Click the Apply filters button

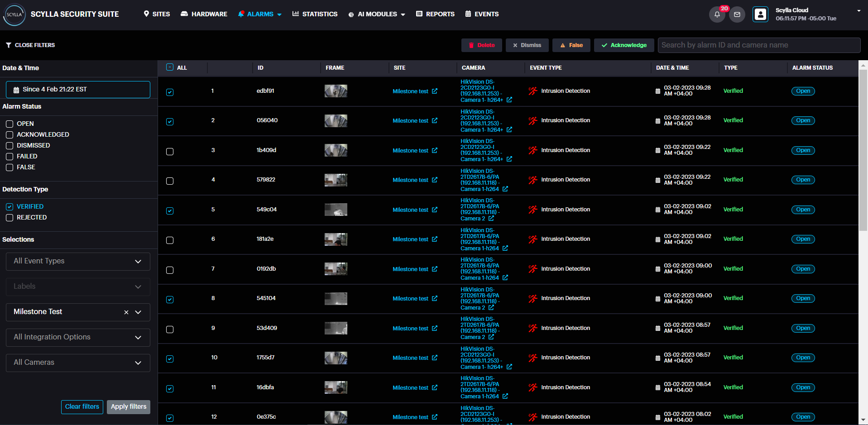click(x=129, y=407)
